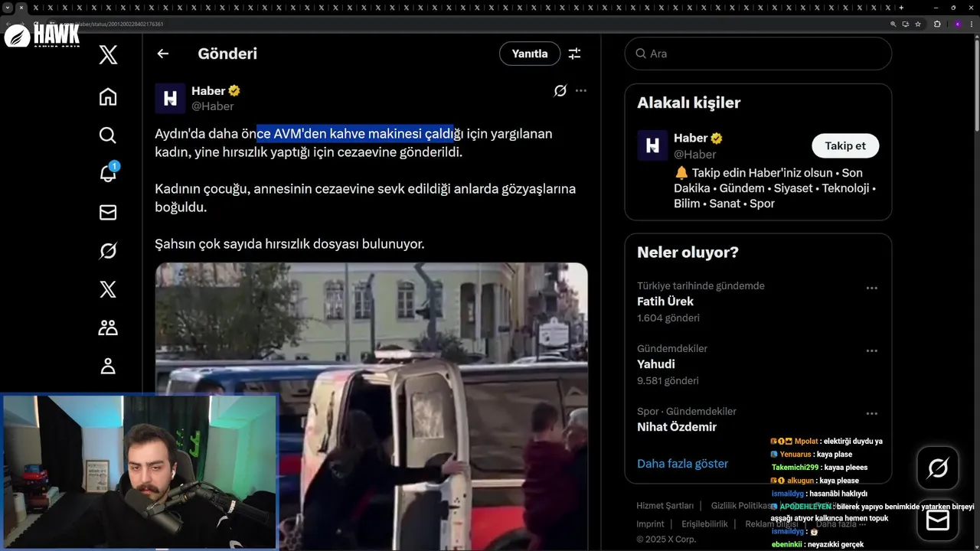This screenshot has width=980, height=551.
Task: Click the install app icon in address bar
Action: [905, 24]
